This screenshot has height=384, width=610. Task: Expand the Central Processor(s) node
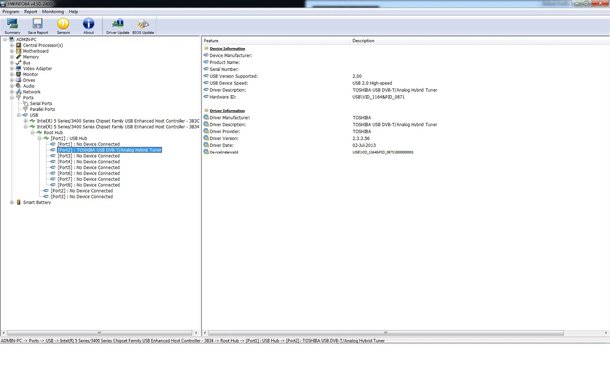click(12, 45)
